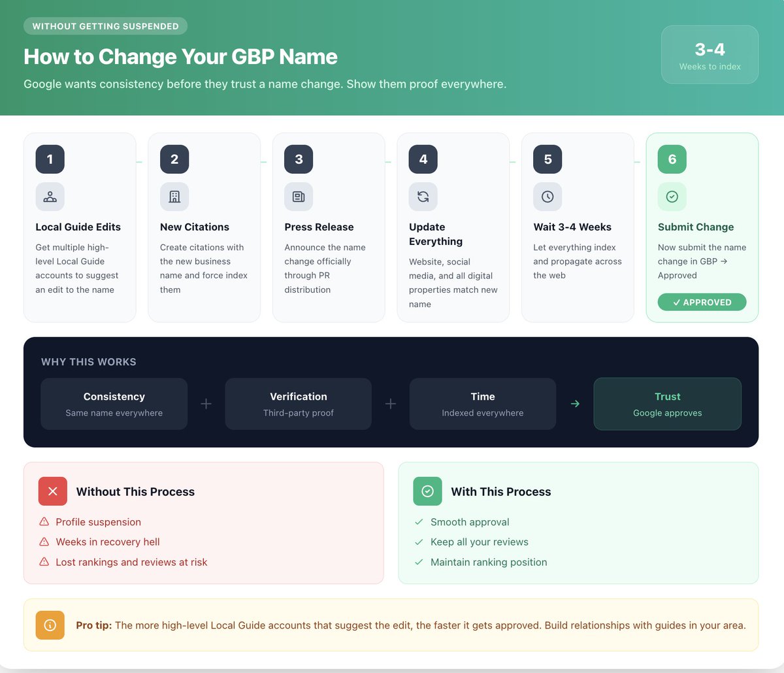Select the Verification box
The image size is (784, 673).
coord(299,404)
